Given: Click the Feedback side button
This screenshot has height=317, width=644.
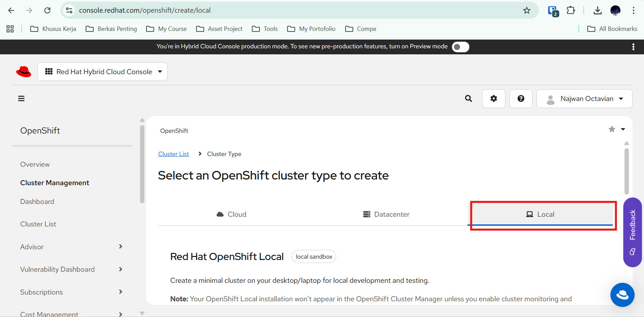Looking at the screenshot, I should [x=633, y=231].
